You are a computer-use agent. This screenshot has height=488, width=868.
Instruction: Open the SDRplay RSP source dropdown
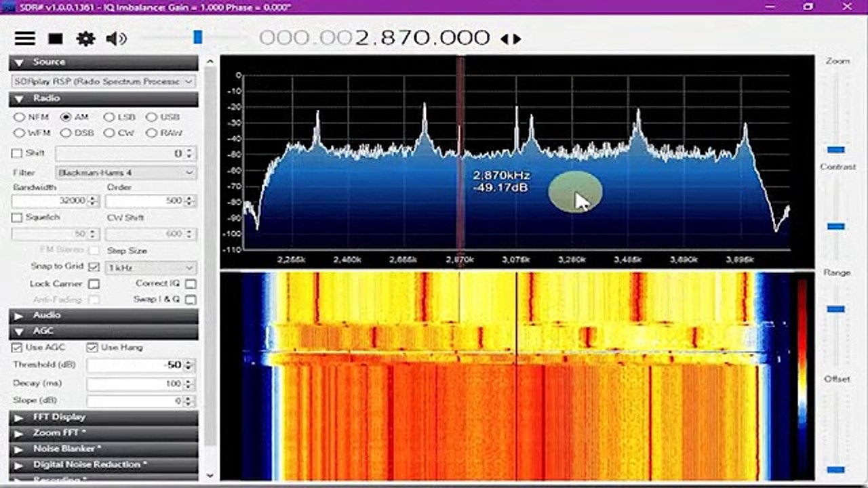click(x=104, y=81)
